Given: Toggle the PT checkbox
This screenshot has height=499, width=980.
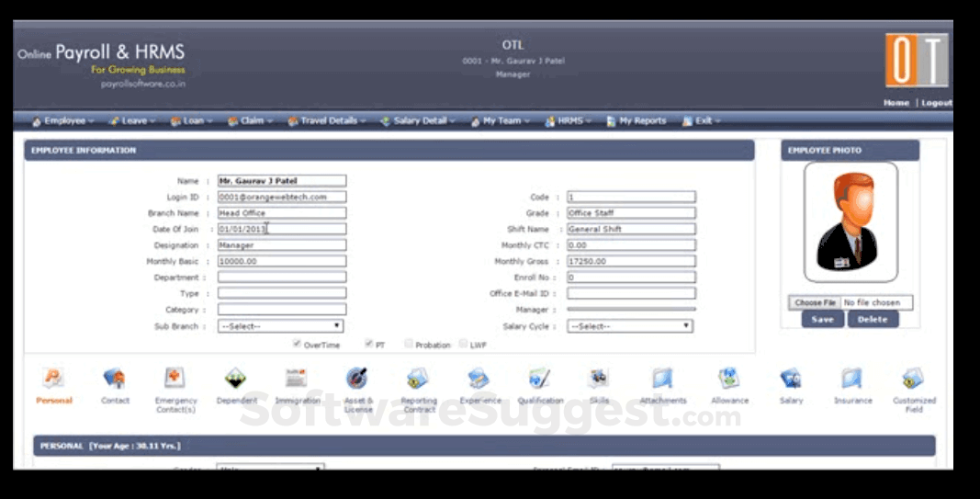Looking at the screenshot, I should (368, 344).
